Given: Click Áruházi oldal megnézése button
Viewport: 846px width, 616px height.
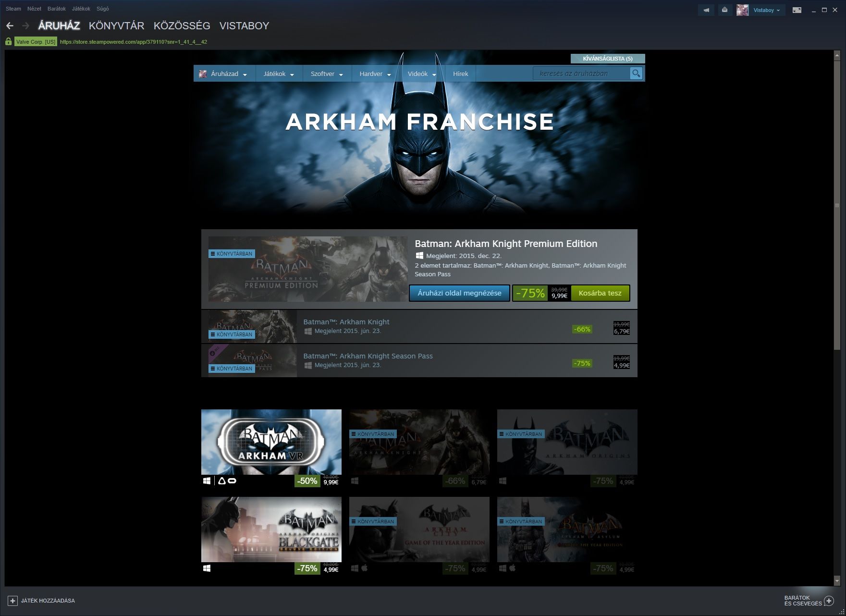Looking at the screenshot, I should [459, 293].
